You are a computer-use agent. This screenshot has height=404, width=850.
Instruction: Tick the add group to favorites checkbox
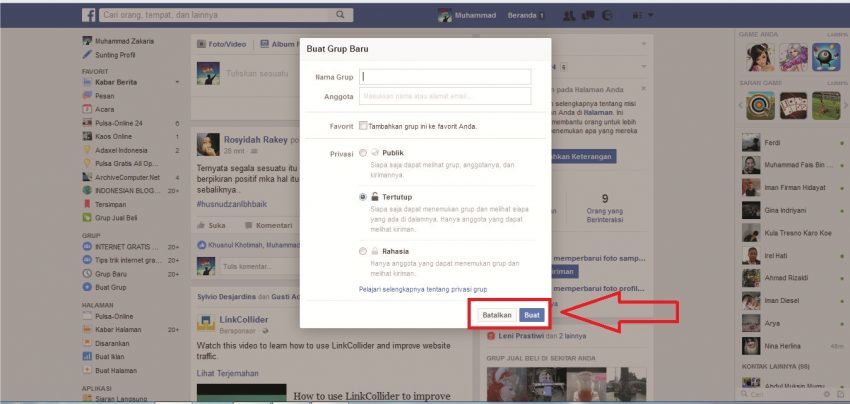363,126
